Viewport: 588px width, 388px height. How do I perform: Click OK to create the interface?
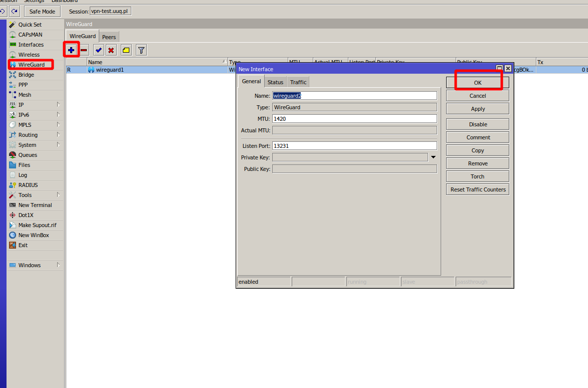tap(477, 82)
